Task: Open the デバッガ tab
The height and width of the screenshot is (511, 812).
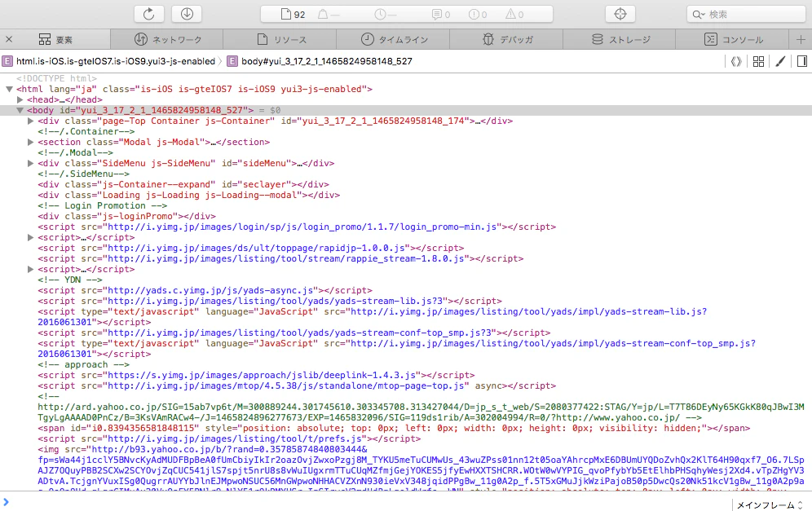Action: click(506, 39)
